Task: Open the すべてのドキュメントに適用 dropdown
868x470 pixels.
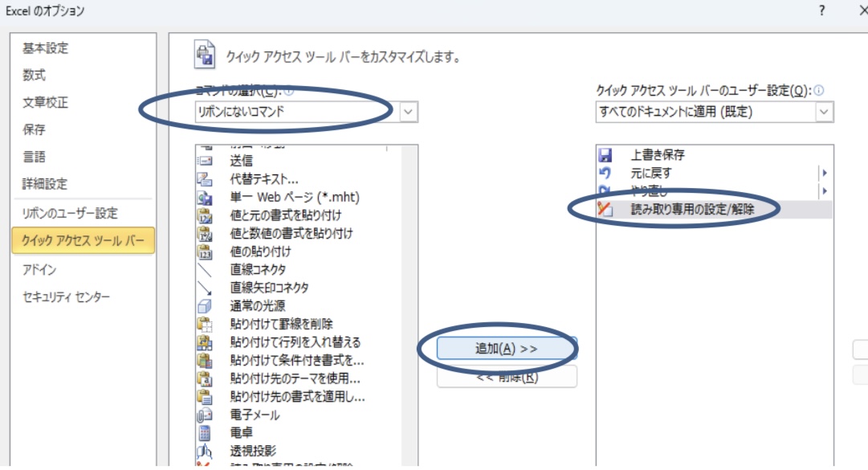Action: tap(825, 112)
